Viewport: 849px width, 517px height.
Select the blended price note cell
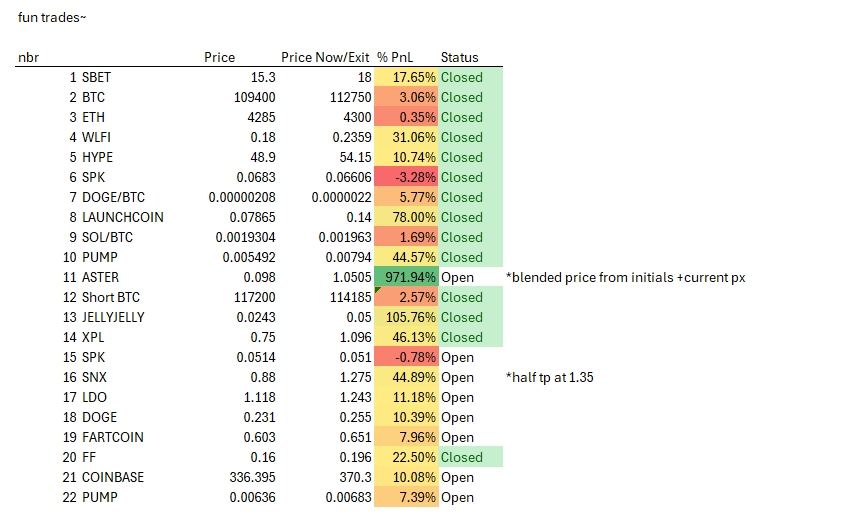[x=625, y=277]
